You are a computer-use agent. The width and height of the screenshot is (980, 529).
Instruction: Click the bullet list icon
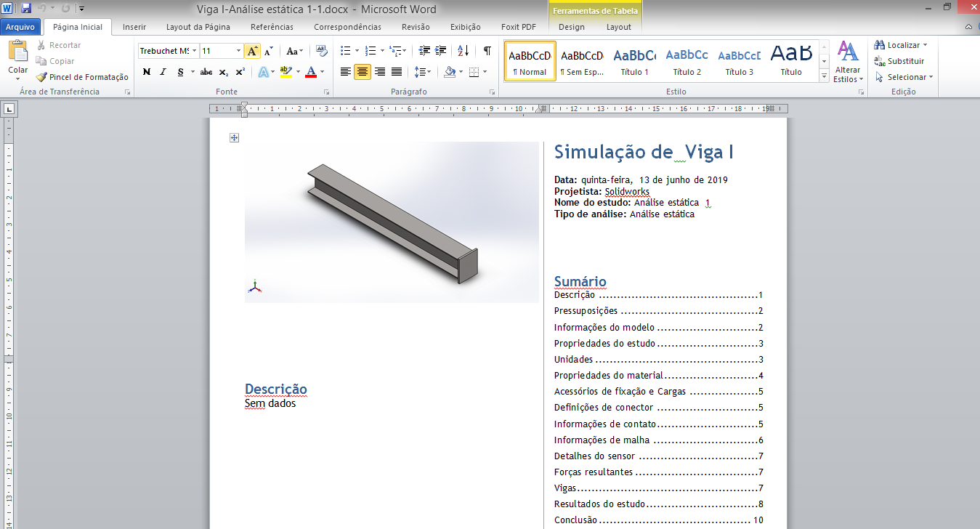[345, 51]
